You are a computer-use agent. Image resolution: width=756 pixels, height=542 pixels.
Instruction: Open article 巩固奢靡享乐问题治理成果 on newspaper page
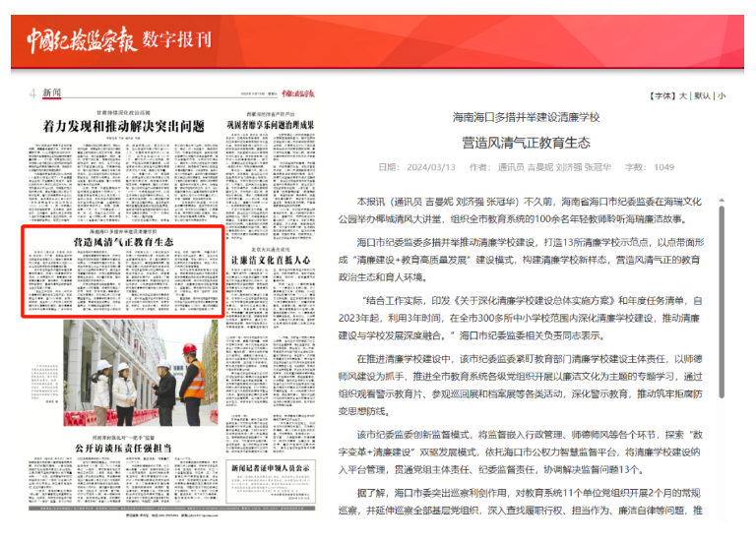tap(271, 125)
